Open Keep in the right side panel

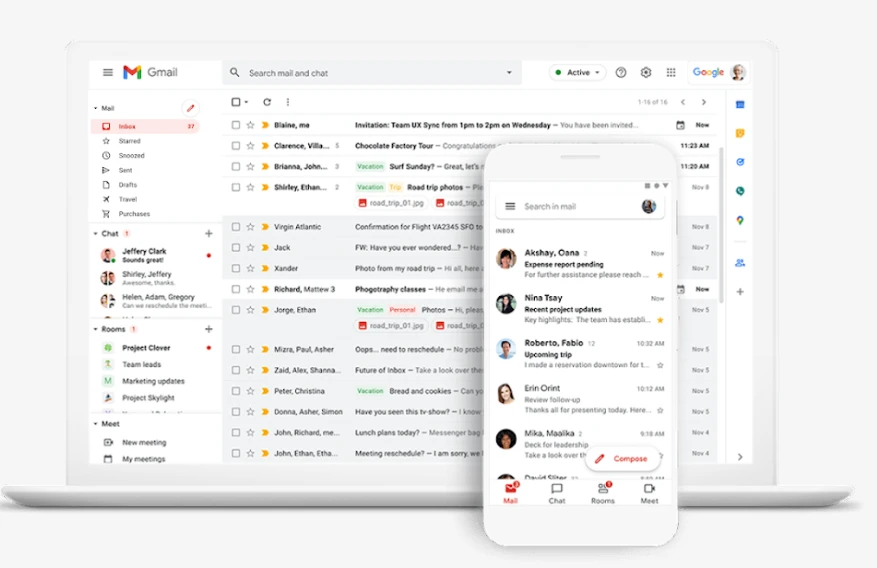pyautogui.click(x=740, y=133)
